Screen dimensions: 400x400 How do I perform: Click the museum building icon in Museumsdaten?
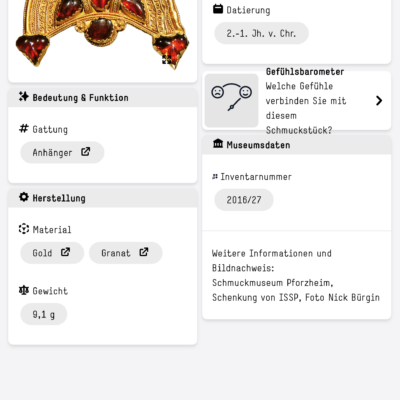[218, 144]
